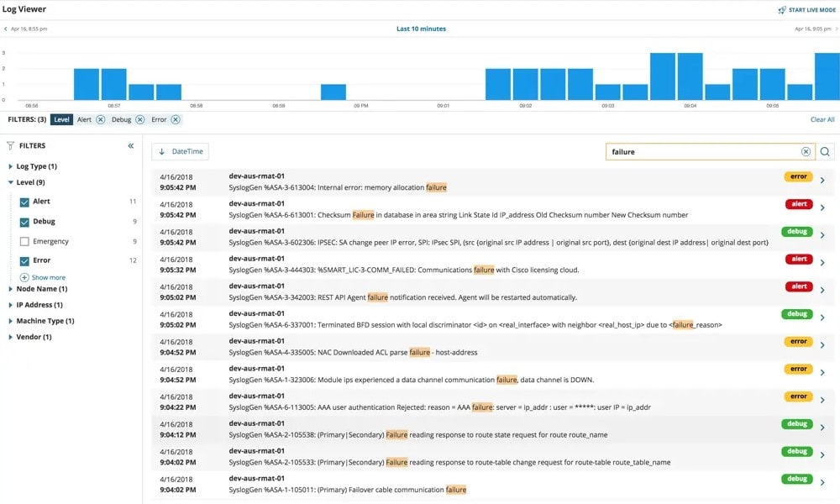Screen dimensions: 840x504
Task: Collapse the Filters sidebar with the double-chevron icon
Action: (130, 145)
